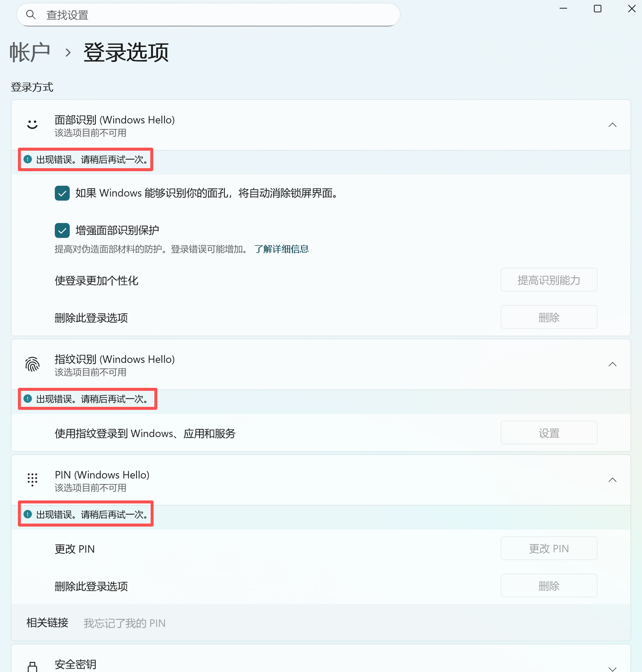Click the fingerprint icon next to 指纹识别
Screen dimensions: 642x672
coord(32,364)
